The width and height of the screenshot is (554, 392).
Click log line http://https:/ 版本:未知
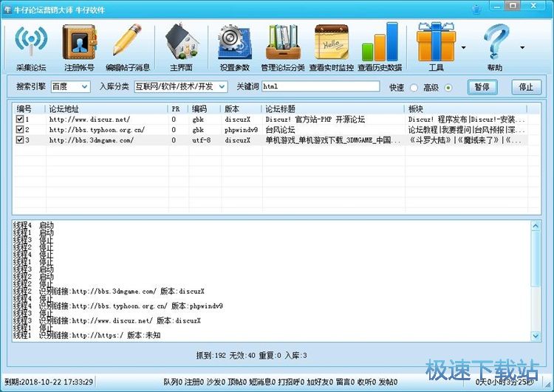(86, 335)
